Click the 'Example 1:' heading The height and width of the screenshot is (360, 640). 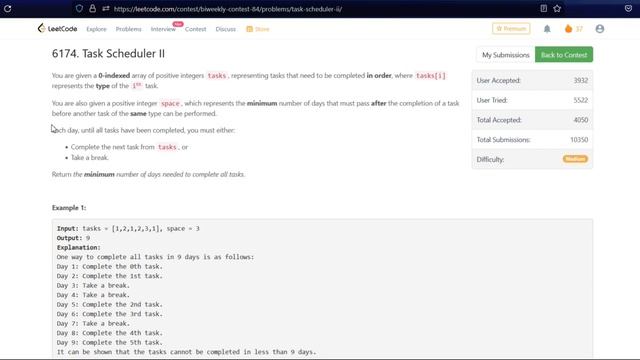[69, 208]
